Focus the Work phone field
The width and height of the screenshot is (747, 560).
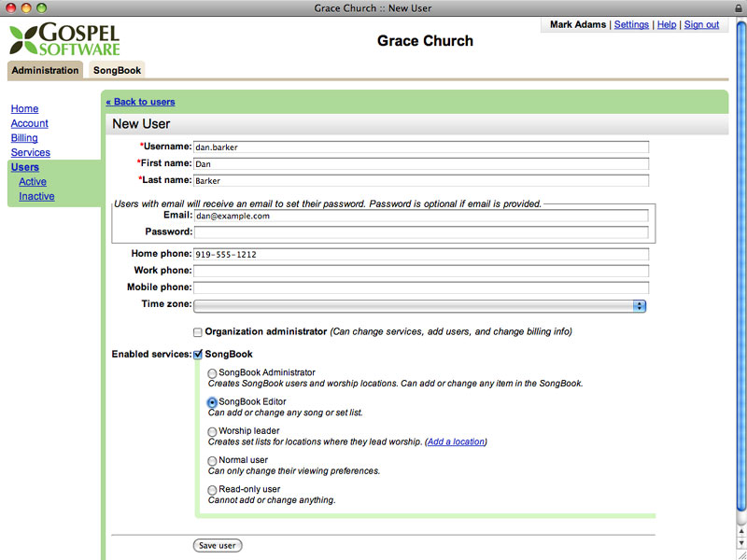click(421, 271)
